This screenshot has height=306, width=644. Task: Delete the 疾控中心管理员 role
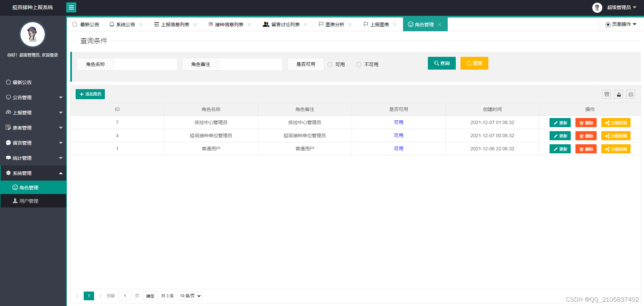click(586, 123)
